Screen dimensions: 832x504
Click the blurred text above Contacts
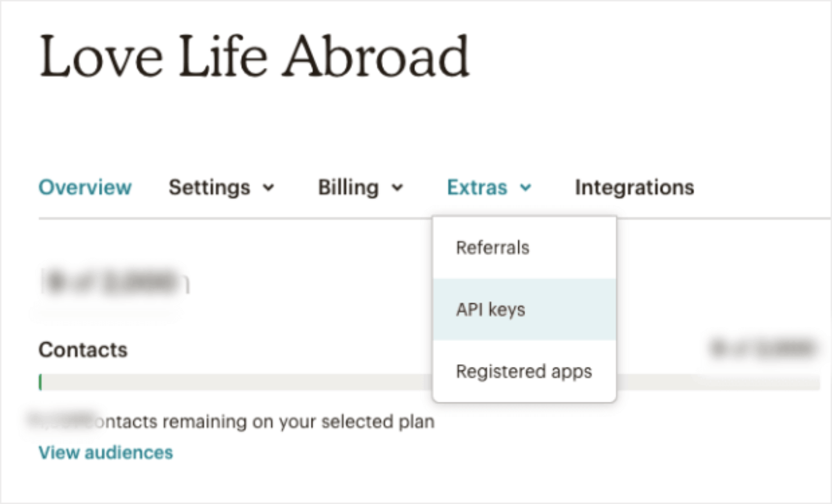pos(112,282)
